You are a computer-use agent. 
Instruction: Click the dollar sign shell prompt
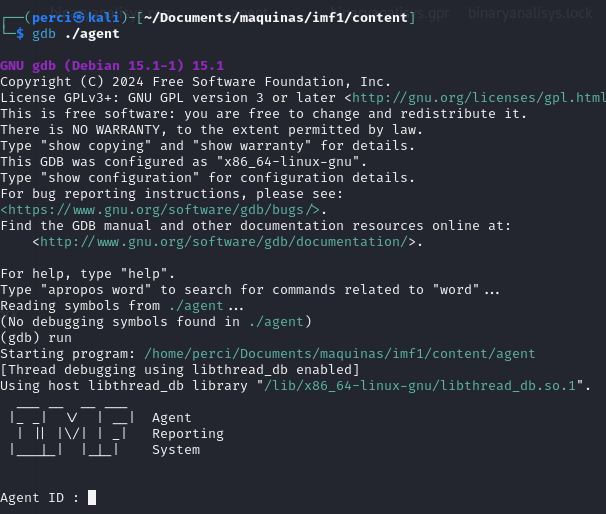click(x=19, y=34)
